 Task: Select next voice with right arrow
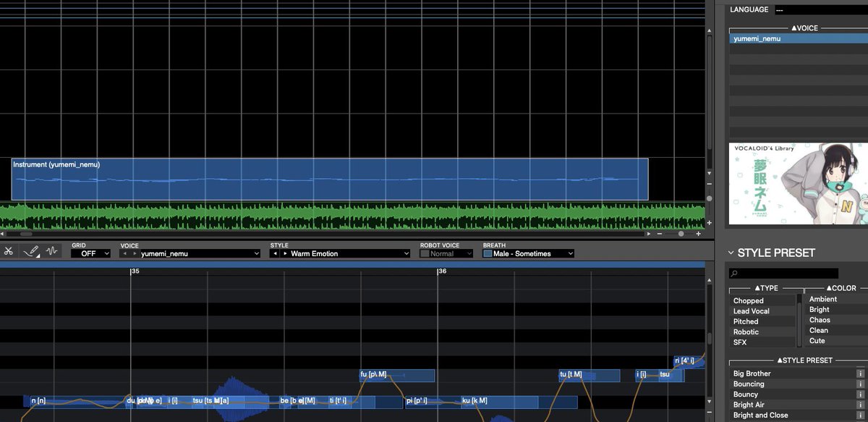coord(135,254)
